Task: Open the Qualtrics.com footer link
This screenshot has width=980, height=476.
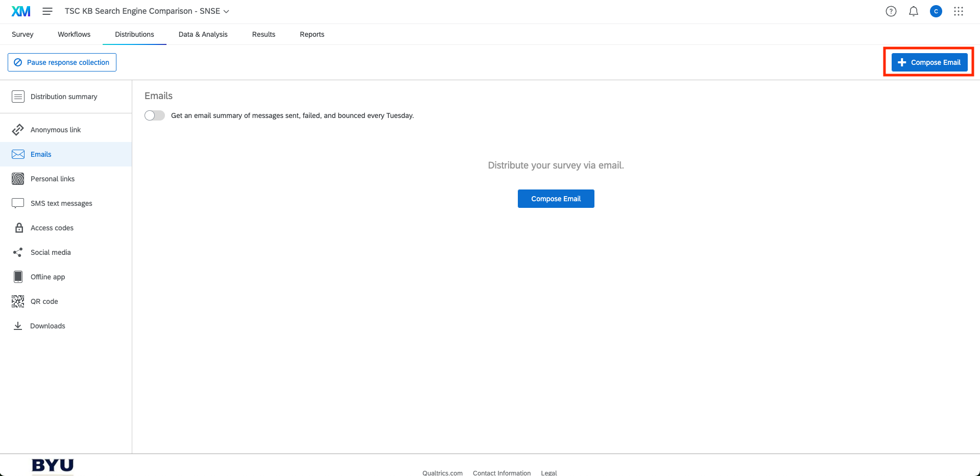Action: [x=442, y=473]
